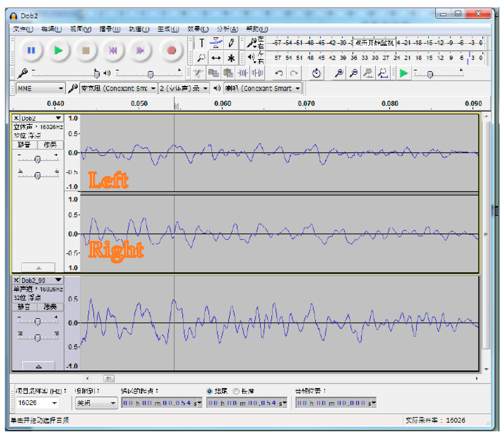Click the green Play button

tap(59, 51)
